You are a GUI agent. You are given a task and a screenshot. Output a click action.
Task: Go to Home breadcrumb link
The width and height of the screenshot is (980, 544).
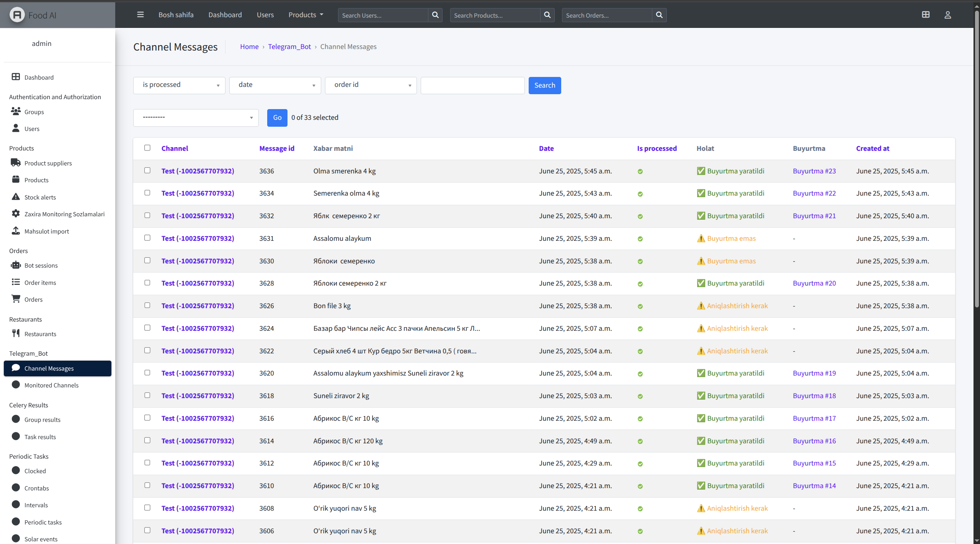tap(249, 46)
